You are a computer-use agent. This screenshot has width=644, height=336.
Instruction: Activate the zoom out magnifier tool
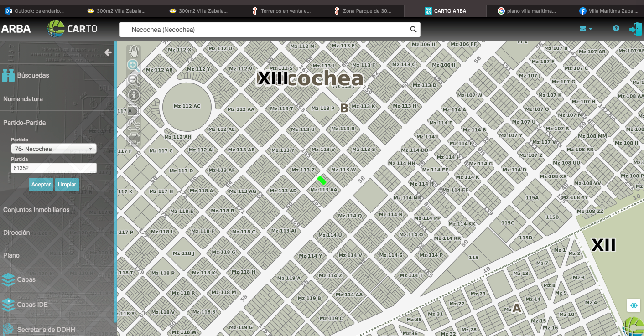[134, 80]
